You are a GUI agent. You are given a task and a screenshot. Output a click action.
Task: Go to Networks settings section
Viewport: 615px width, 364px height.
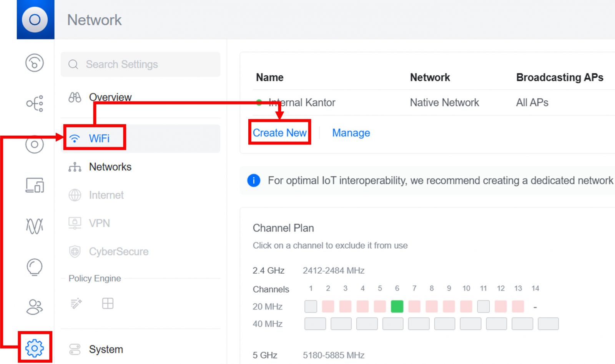click(x=110, y=167)
